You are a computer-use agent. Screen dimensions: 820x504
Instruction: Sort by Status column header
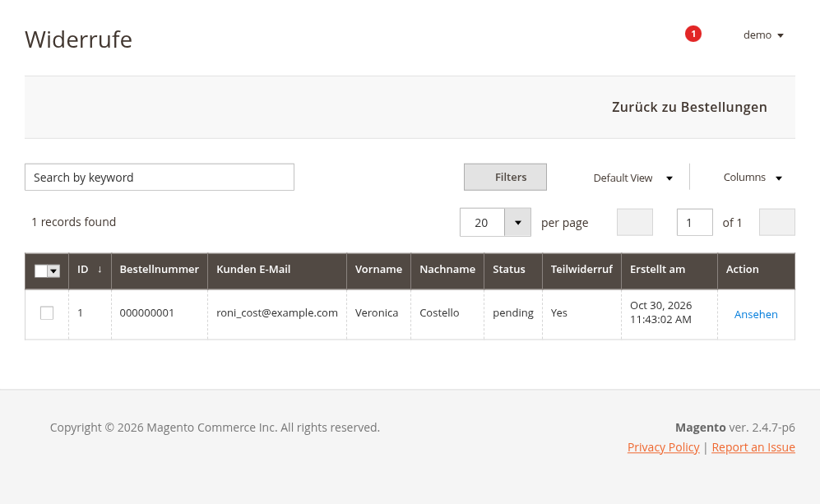(513, 270)
